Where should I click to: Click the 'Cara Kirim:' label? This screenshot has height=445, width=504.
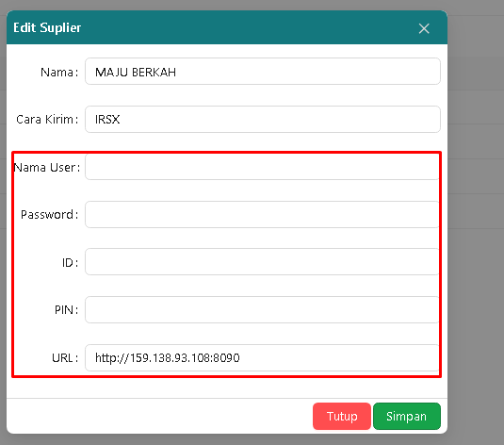pos(47,120)
